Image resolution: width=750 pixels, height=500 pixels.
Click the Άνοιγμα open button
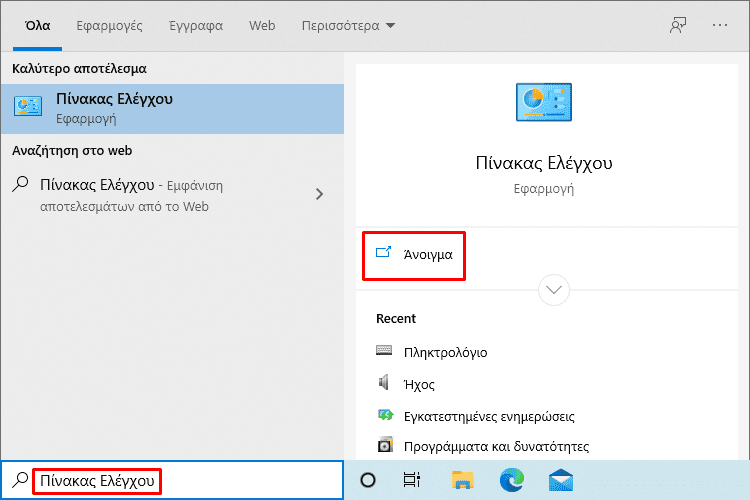[414, 255]
